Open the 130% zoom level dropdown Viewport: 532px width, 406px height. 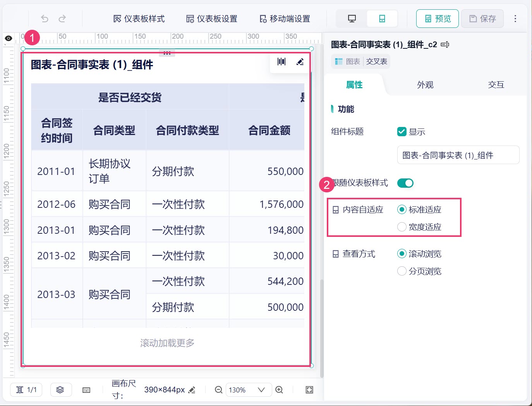[247, 390]
